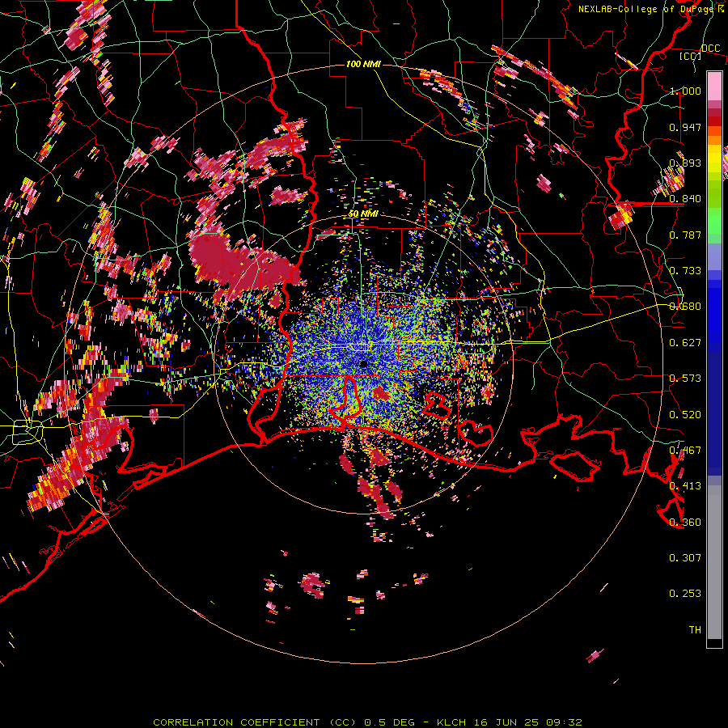The width and height of the screenshot is (728, 728).
Task: Click the yellow swatch in the color bar
Action: point(714,159)
